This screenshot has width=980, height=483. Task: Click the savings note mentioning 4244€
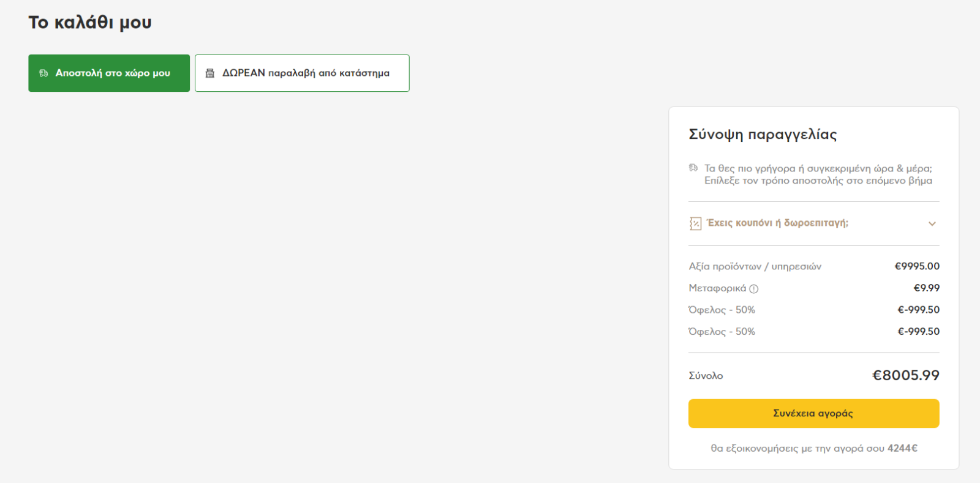click(814, 448)
